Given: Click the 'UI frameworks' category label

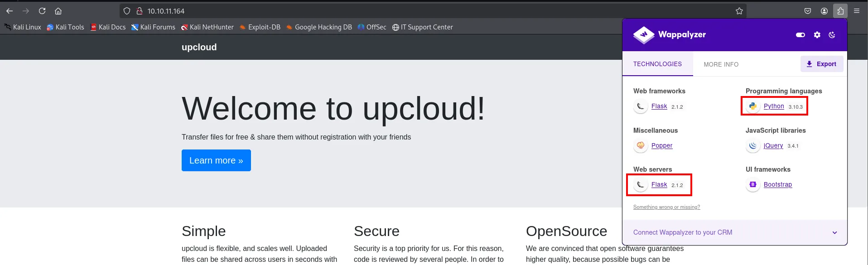Looking at the screenshot, I should click(x=768, y=169).
